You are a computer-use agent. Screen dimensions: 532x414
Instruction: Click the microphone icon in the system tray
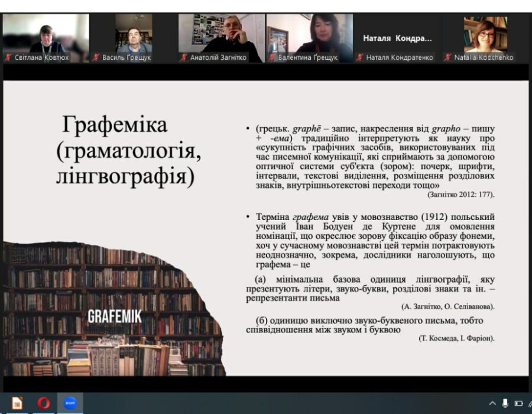(505, 403)
